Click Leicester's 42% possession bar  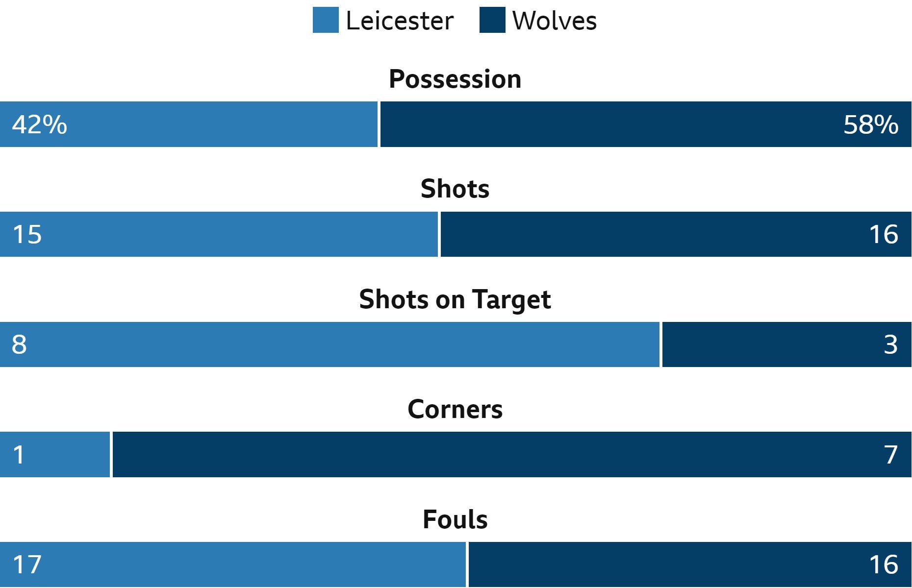click(x=189, y=124)
